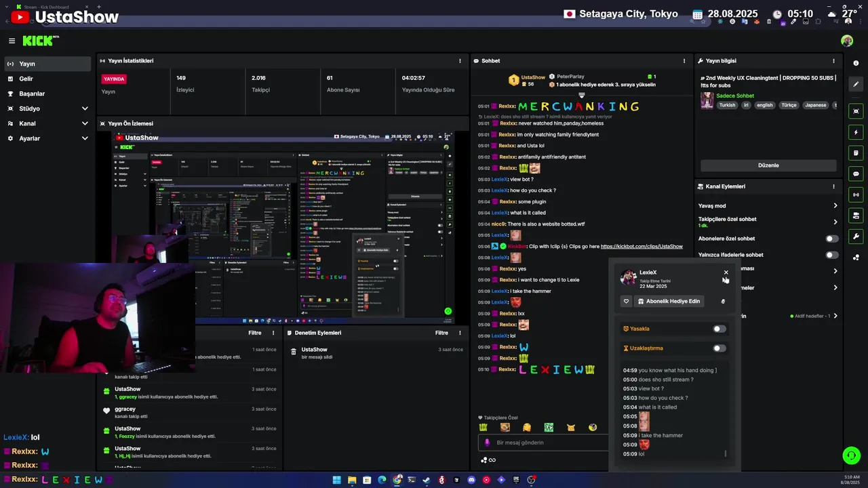Click the first green emote in emote row
Viewport: 868px width, 488px height.
483,427
